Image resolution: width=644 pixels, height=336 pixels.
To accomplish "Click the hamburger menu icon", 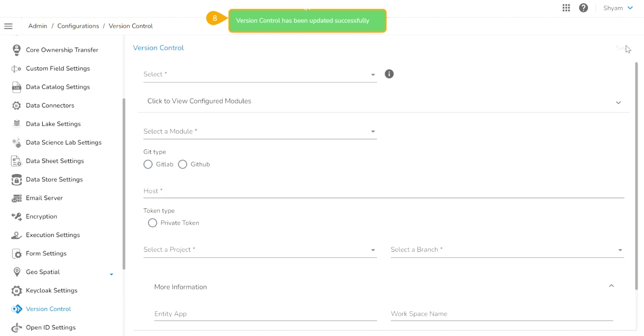I will [8, 26].
